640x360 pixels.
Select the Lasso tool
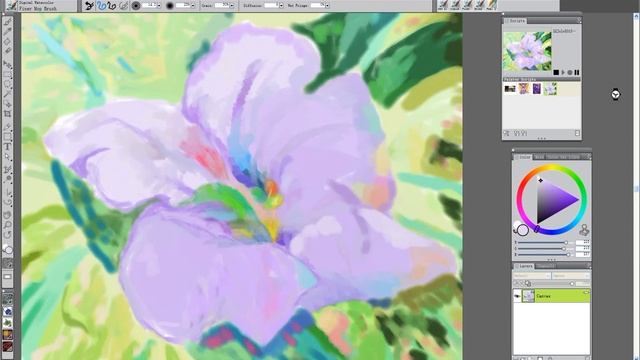[x=7, y=84]
